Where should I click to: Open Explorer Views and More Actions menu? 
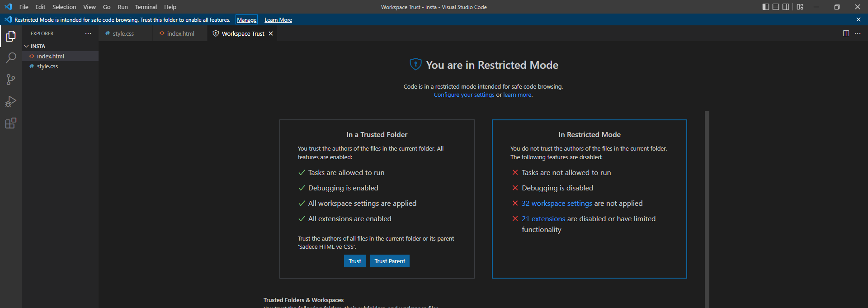point(88,33)
